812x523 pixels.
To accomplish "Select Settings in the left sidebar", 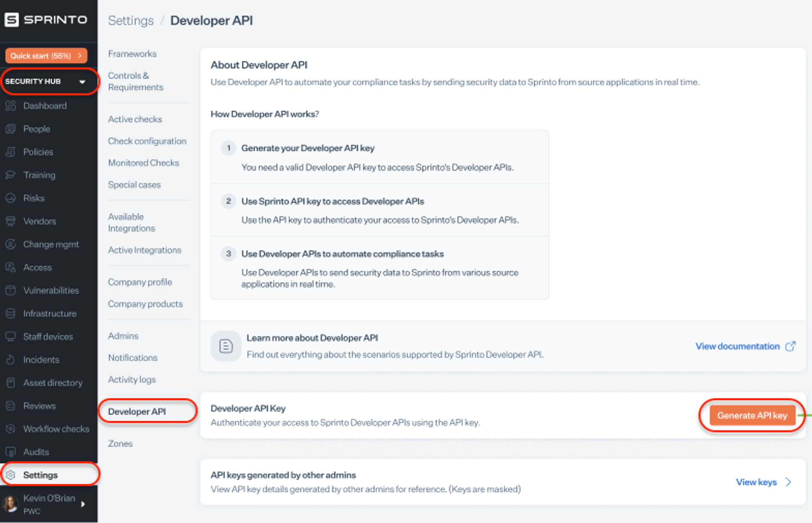I will coord(50,475).
